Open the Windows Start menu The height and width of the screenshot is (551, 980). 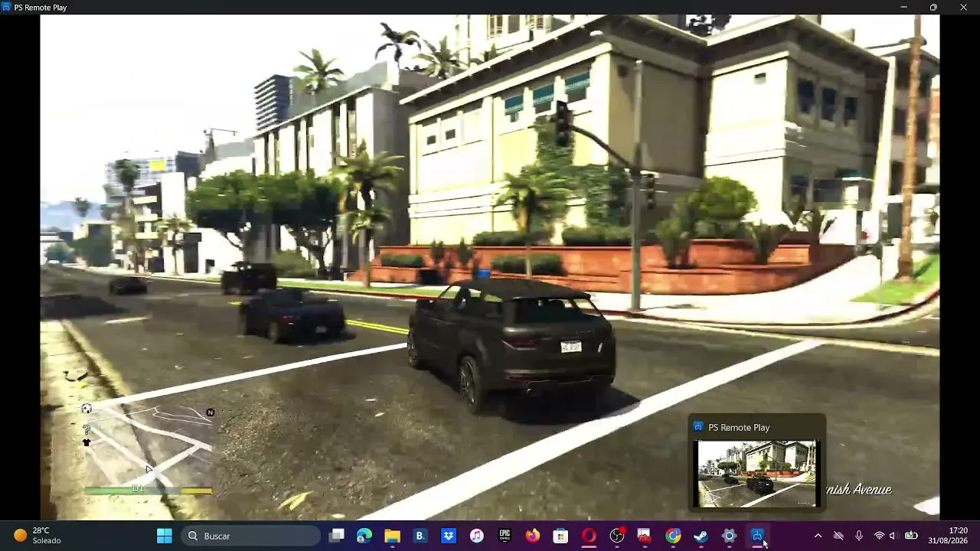tap(165, 536)
